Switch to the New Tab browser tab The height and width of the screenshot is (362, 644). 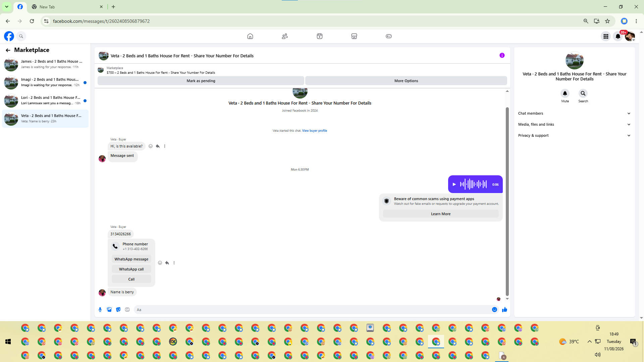click(x=67, y=7)
